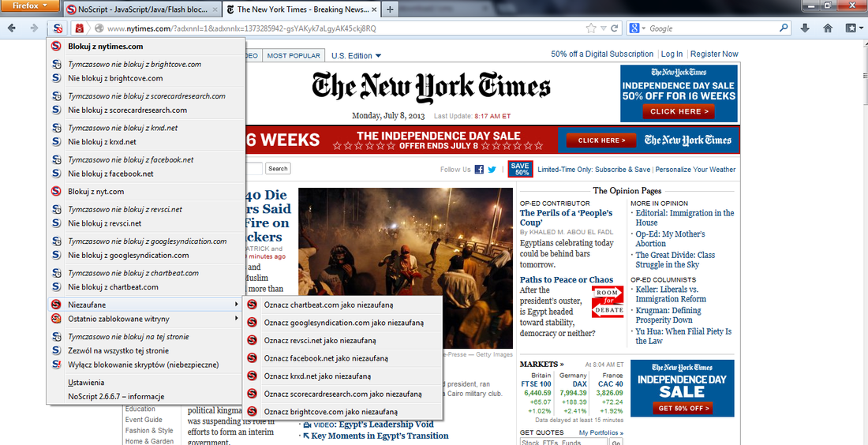Open NoScript 2.6.6.7 – informacje
Viewport: 868px width, 445px height.
[x=146, y=396]
